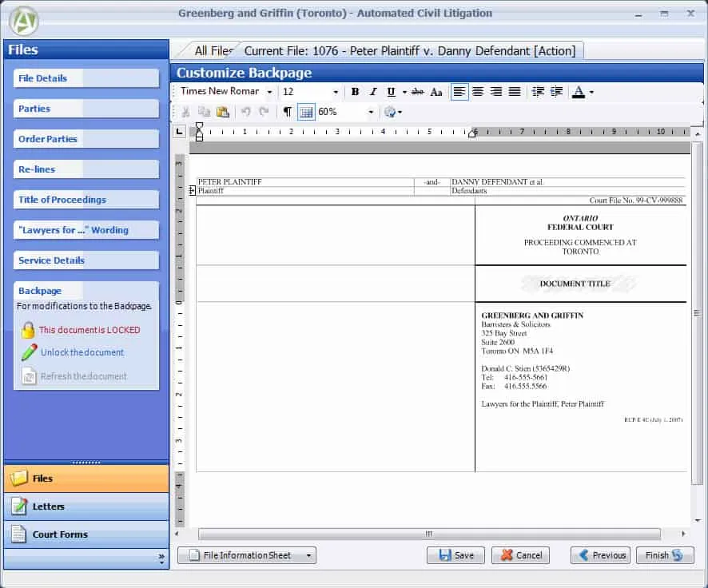Screen dimensions: 708x588
Task: Click the navigation pane splitter grip dots
Action: [86, 463]
